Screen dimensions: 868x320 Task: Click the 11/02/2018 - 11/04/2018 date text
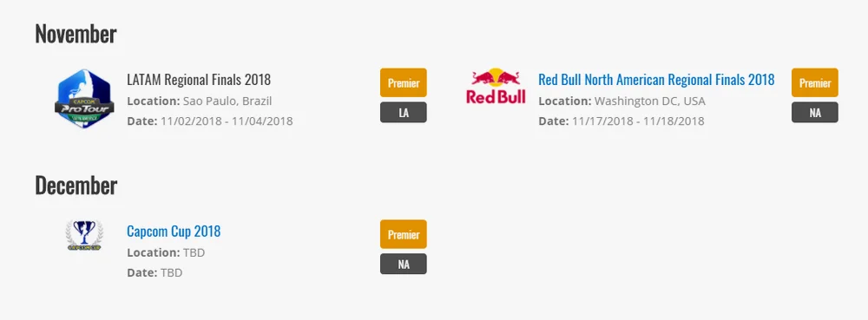227,121
